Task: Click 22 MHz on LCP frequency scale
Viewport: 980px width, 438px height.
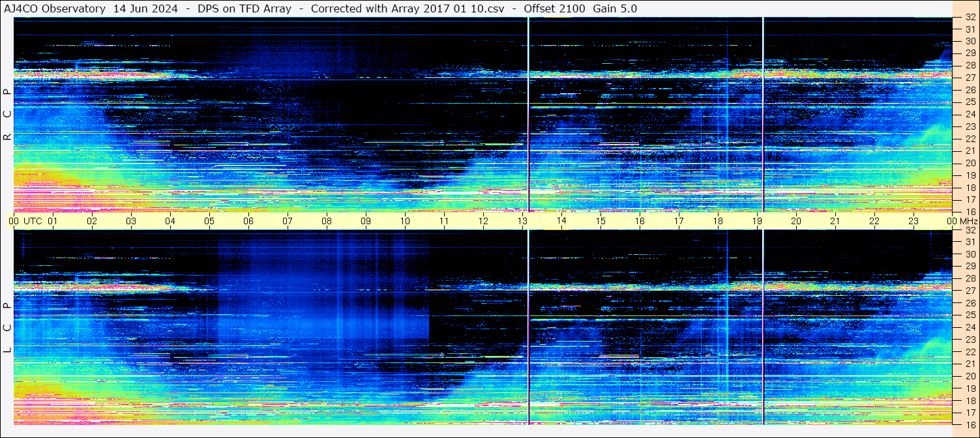Action: 970,352
